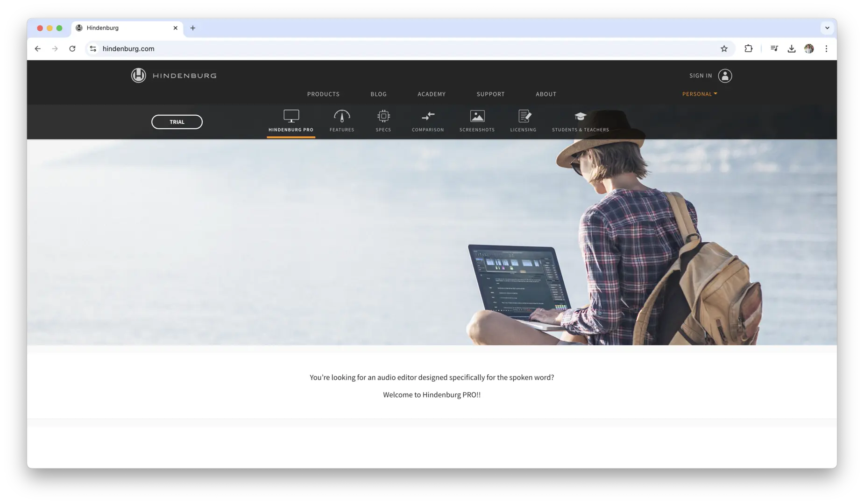This screenshot has height=504, width=864.
Task: Click the HINDENBURG wordmark text
Action: tap(184, 76)
